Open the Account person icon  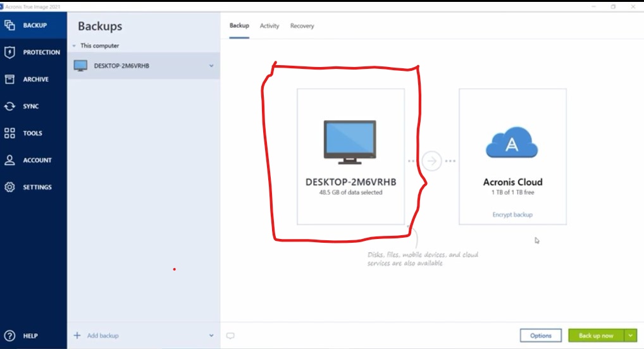click(9, 160)
